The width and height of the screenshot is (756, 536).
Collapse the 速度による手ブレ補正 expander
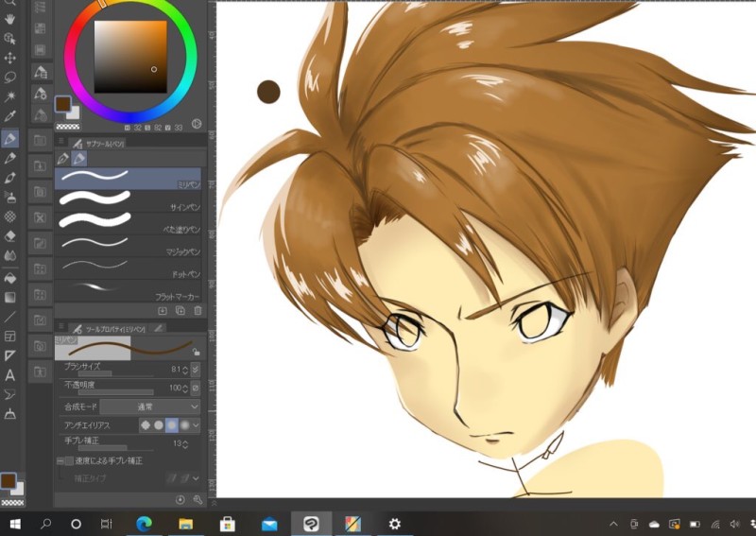pyautogui.click(x=60, y=461)
